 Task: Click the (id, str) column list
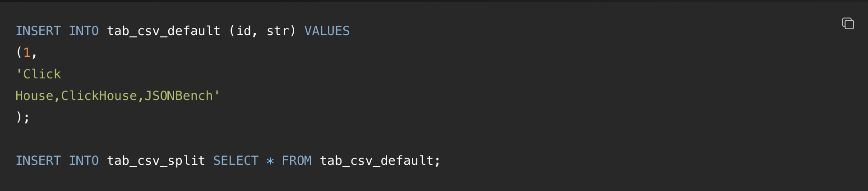[x=262, y=31]
